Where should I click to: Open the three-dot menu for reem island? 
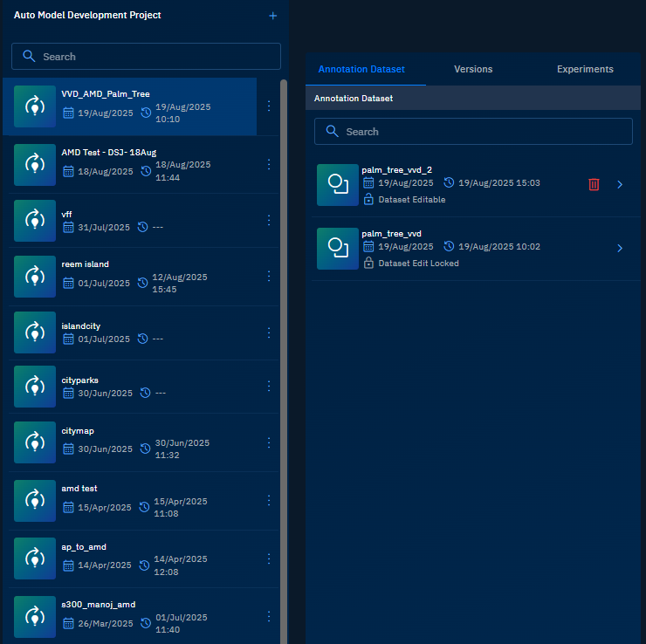[x=269, y=277]
